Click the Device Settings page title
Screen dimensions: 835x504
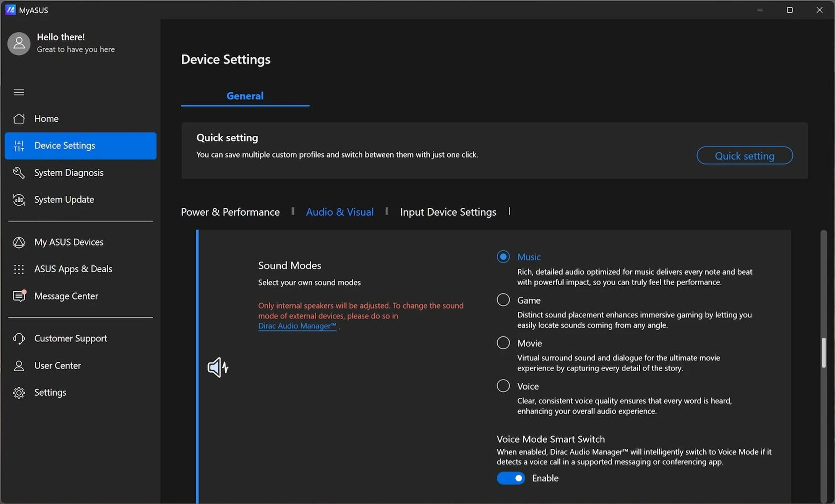(x=226, y=59)
